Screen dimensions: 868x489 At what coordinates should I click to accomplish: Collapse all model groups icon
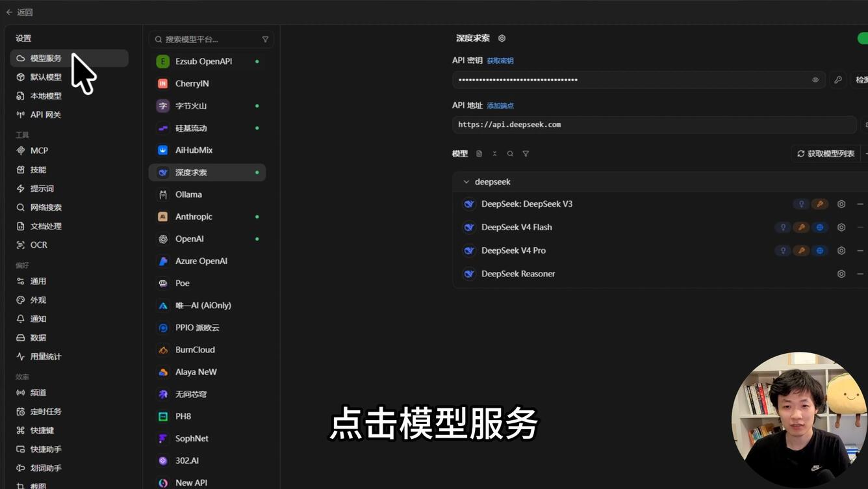[494, 154]
